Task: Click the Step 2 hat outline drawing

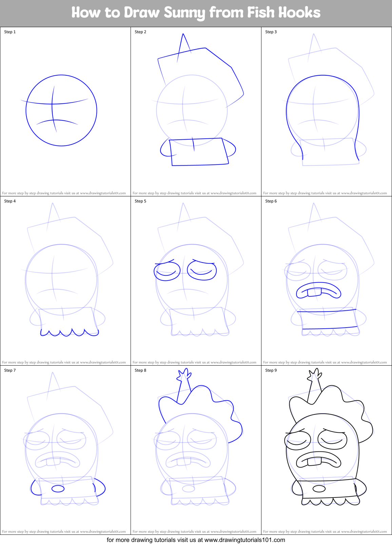Action: 201,71
